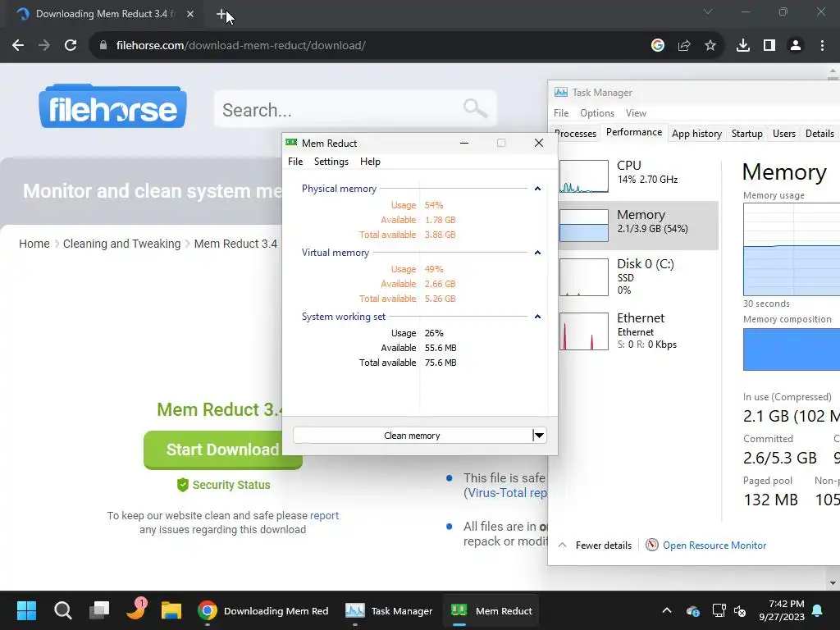840x630 pixels.
Task: Open the Startup tab
Action: (x=746, y=134)
